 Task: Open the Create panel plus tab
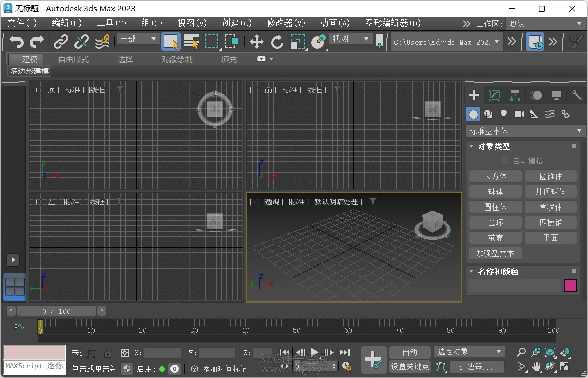coord(474,95)
